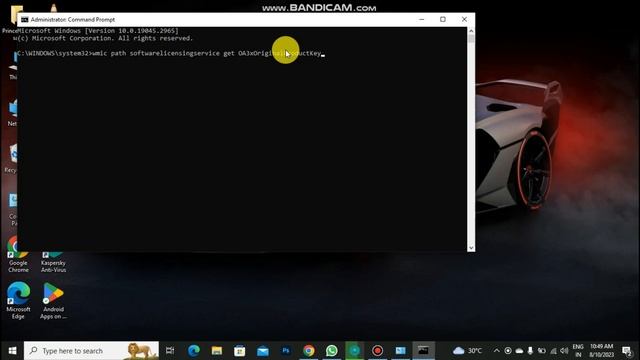This screenshot has height=360, width=640.
Task: Close the Administrator Command Prompt window
Action: [464, 19]
